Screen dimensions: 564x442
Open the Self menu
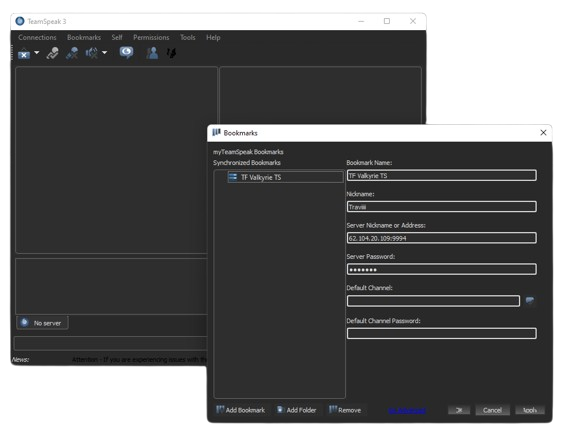point(117,37)
